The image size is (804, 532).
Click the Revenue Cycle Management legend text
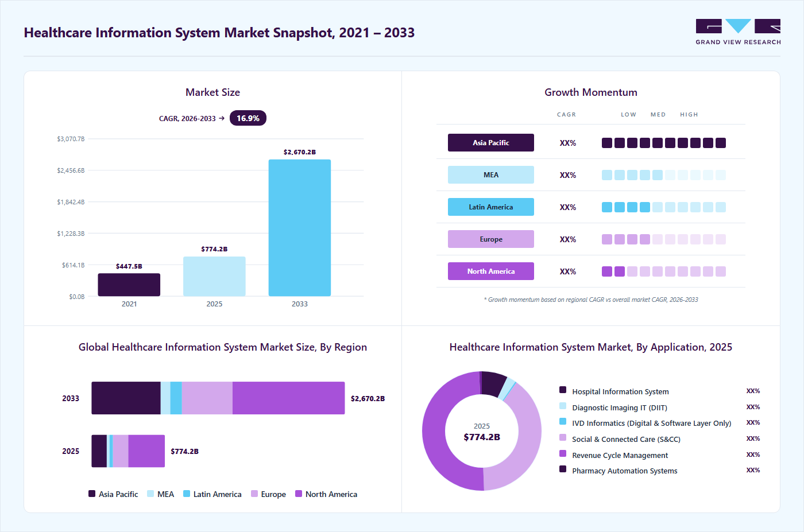click(620, 455)
